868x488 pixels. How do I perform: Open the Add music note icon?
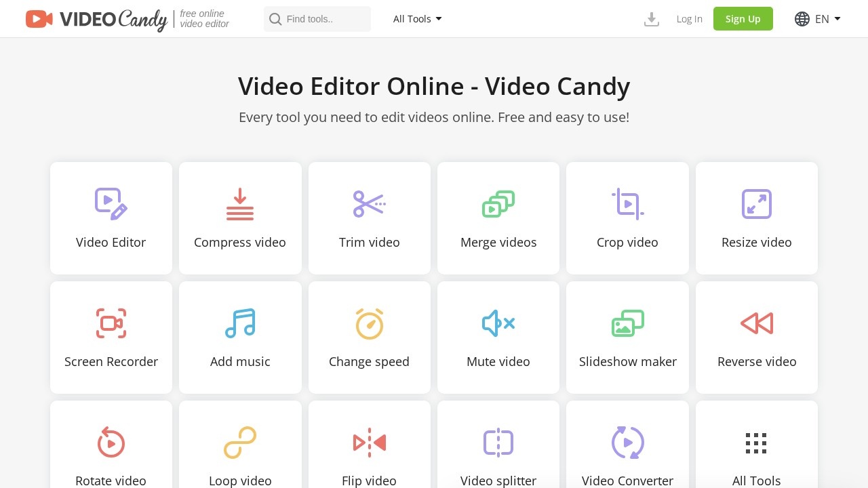(x=240, y=323)
